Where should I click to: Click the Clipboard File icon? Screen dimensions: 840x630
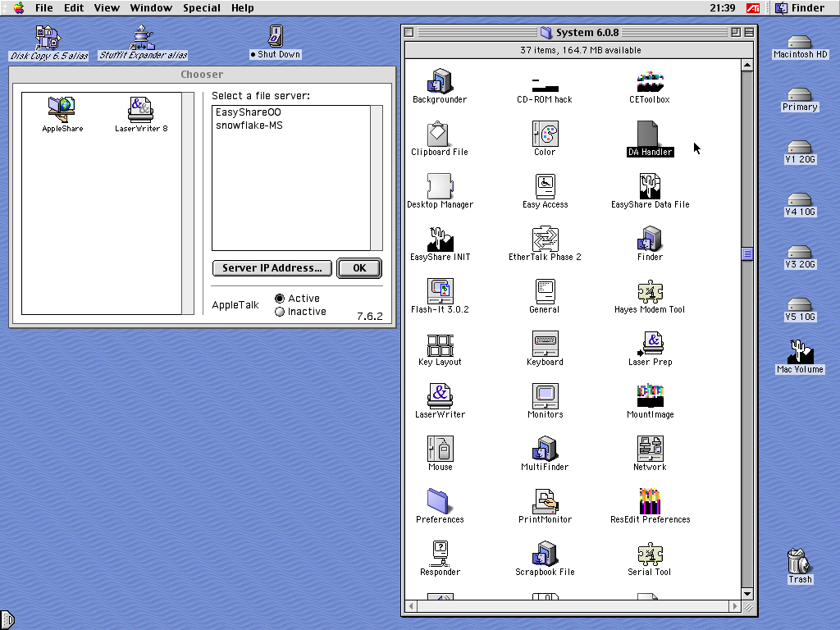pos(438,134)
